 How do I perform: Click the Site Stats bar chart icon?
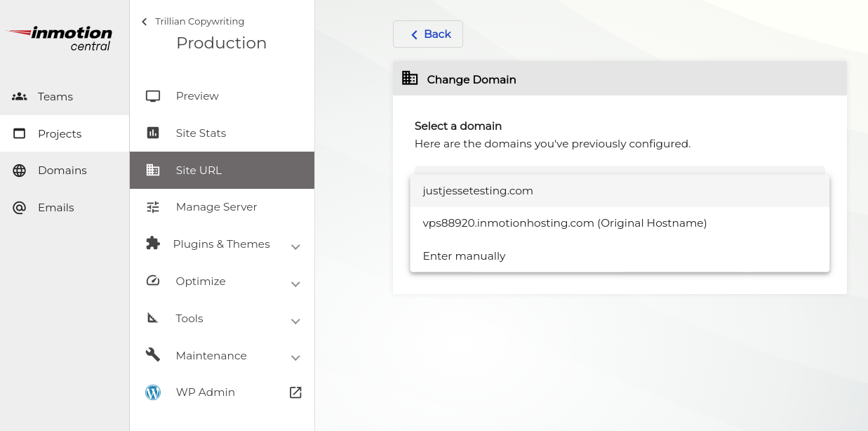point(153,133)
